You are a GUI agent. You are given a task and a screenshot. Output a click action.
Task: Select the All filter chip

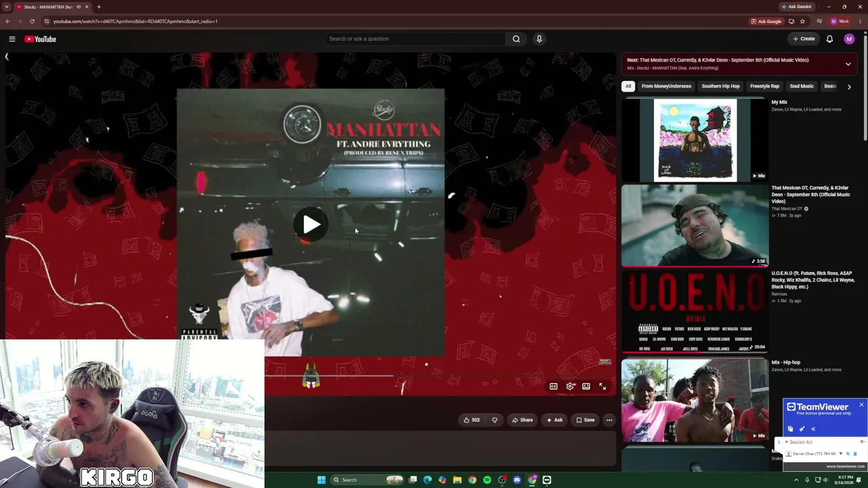click(628, 86)
